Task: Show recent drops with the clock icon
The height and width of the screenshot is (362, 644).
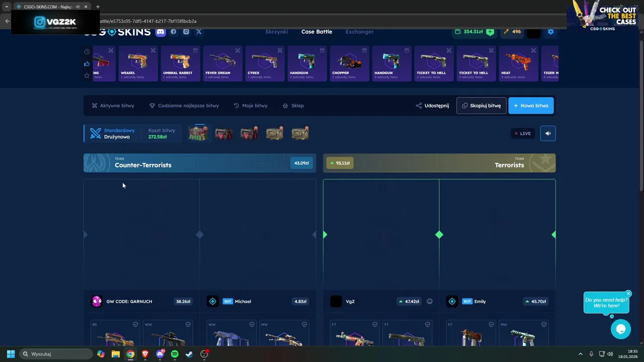Action: 87,52
